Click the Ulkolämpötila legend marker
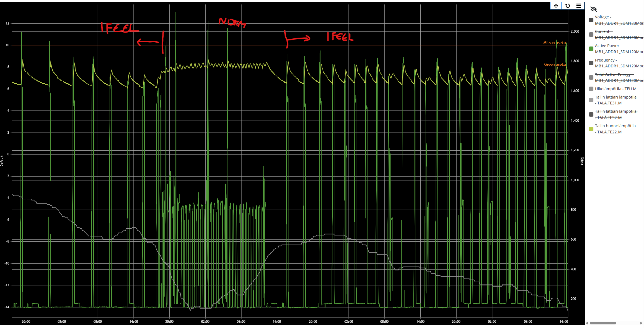The image size is (644, 328). point(591,89)
